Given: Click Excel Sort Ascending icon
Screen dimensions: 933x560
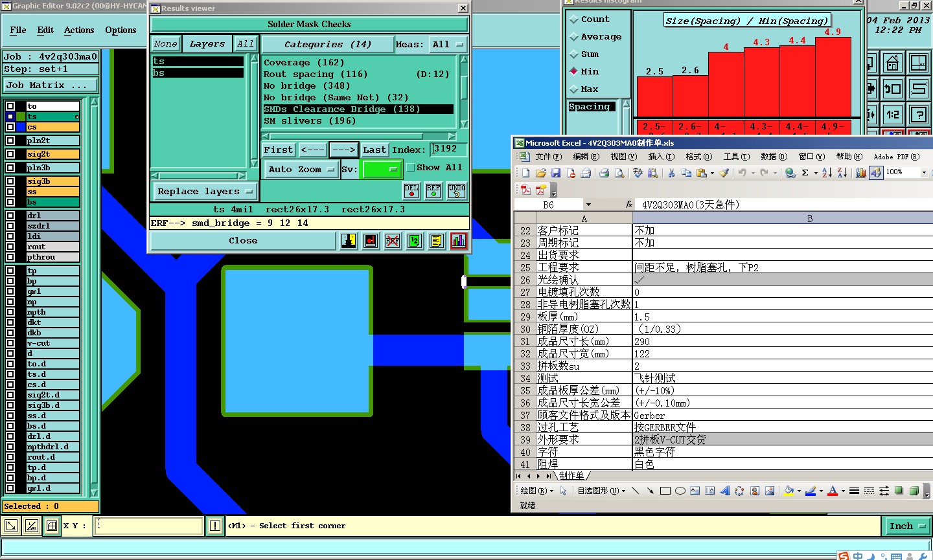Looking at the screenshot, I should pyautogui.click(x=827, y=173).
